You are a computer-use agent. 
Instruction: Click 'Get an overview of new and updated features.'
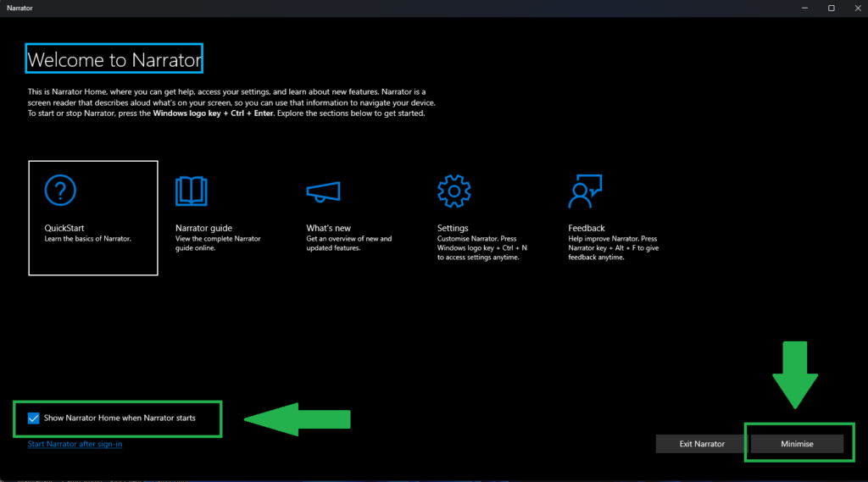[x=348, y=243]
